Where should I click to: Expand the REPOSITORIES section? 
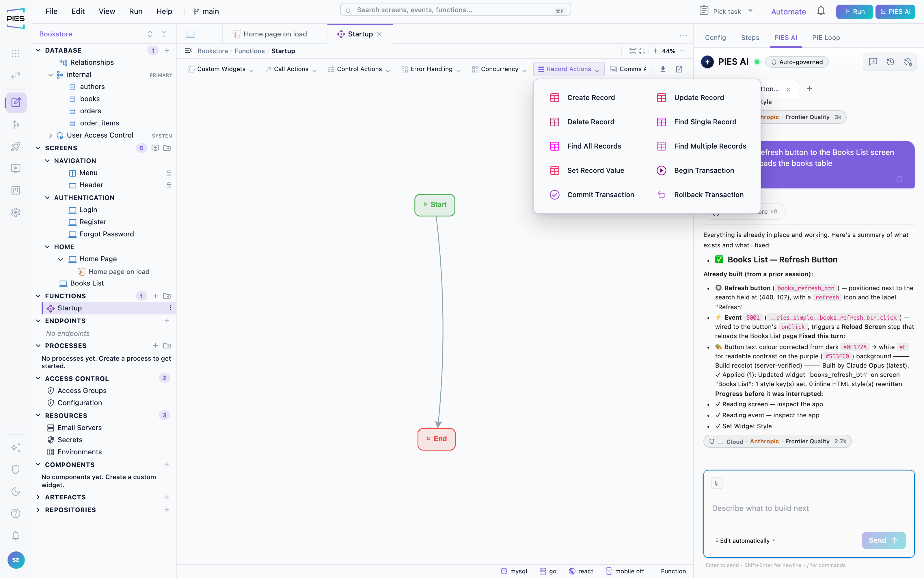[x=38, y=510]
